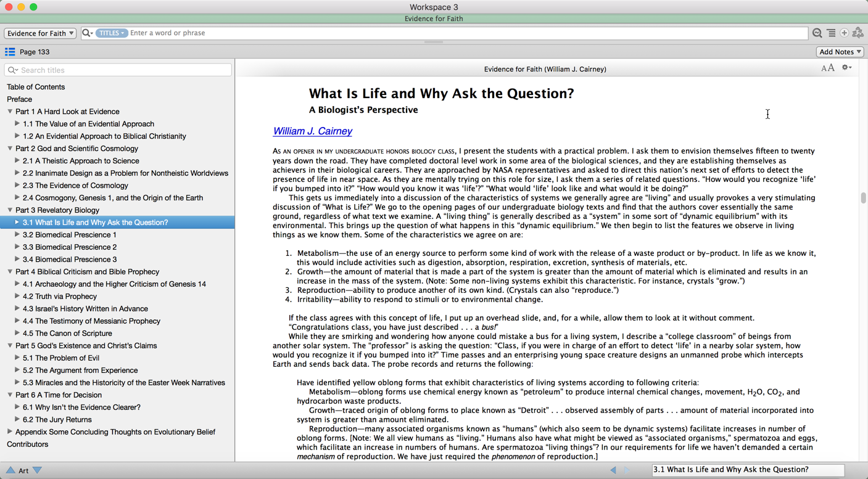The image size is (868, 479).
Task: Open 3.3 Biomedical Prescience 2
Action: [x=70, y=247]
